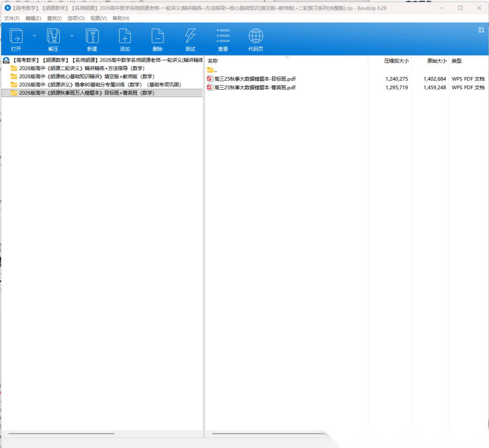
Task: Select the 高三25秋季大数据错题本-目标班.pdf file
Action: [x=254, y=79]
